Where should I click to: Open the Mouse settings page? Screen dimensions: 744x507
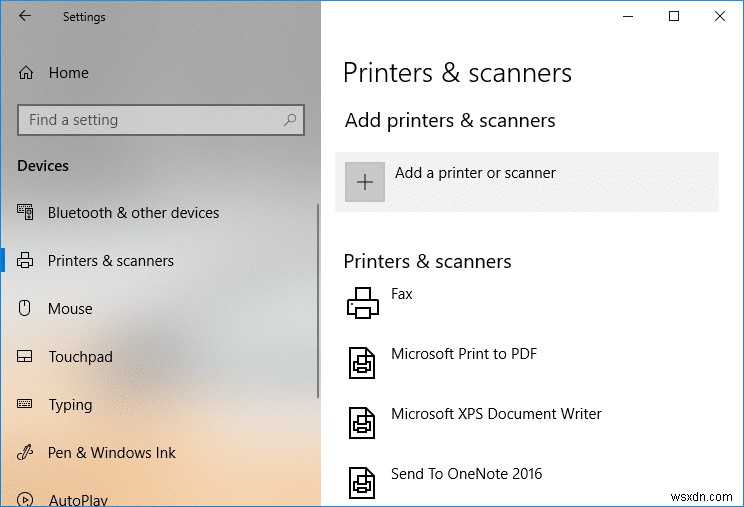click(x=70, y=309)
